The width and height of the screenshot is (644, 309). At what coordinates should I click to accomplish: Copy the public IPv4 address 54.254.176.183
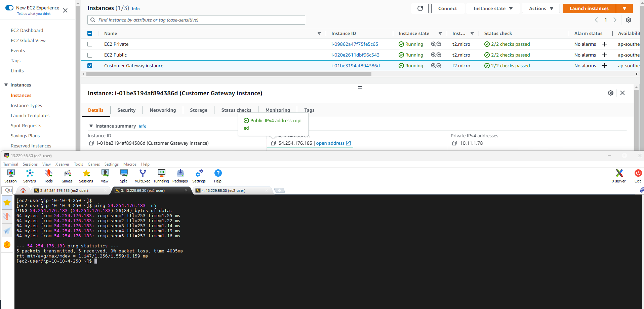coord(273,143)
